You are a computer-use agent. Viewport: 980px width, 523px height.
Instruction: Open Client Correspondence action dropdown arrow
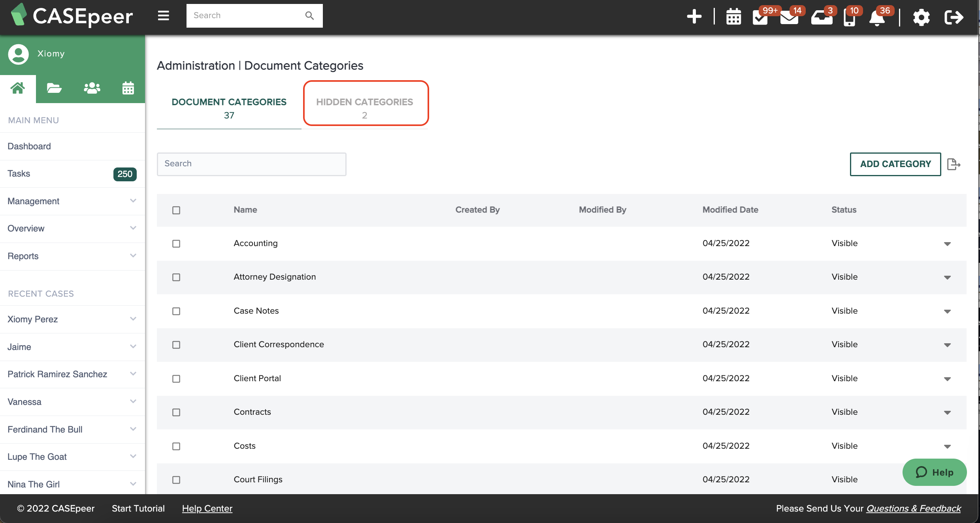coord(947,345)
